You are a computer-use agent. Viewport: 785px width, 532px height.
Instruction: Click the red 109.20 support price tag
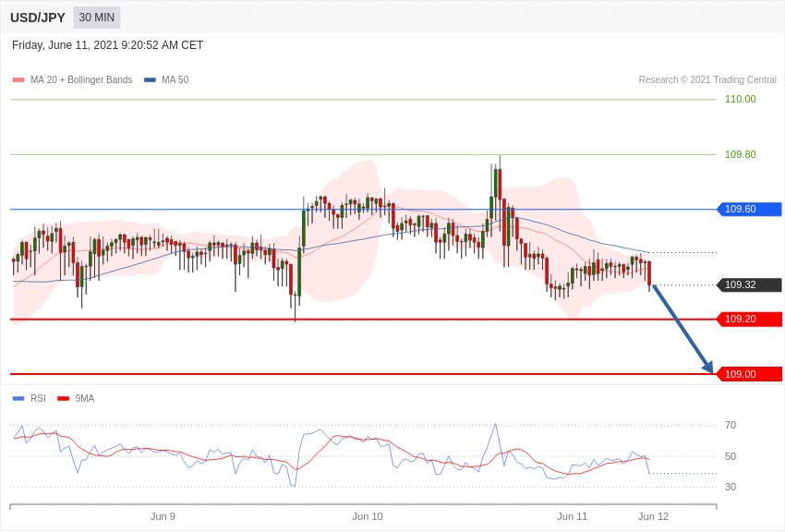pyautogui.click(x=750, y=320)
